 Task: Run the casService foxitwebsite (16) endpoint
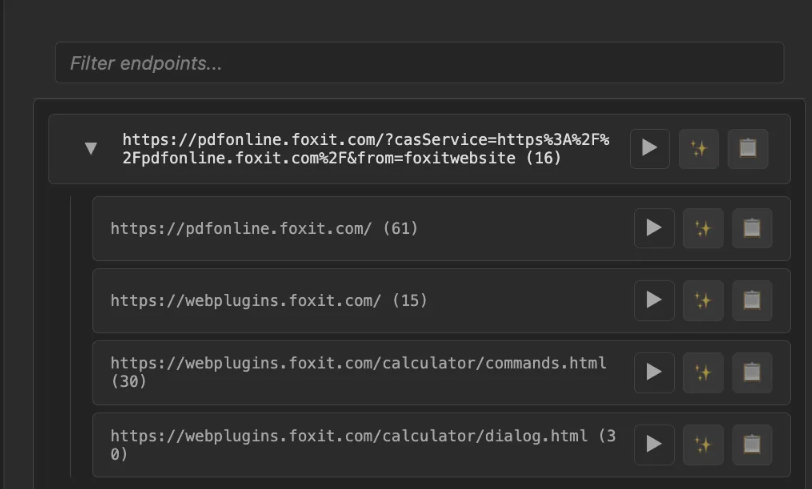point(650,148)
